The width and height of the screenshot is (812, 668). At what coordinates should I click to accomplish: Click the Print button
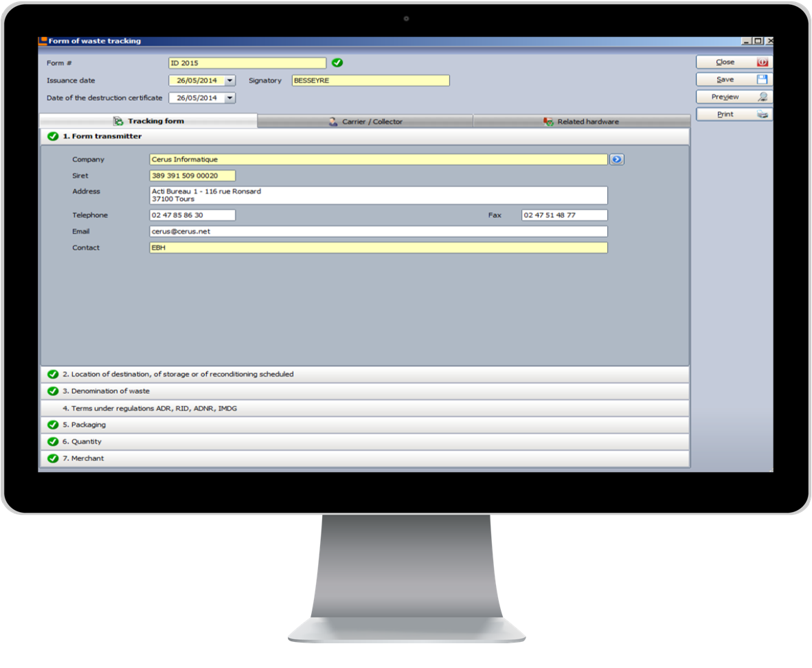click(734, 114)
